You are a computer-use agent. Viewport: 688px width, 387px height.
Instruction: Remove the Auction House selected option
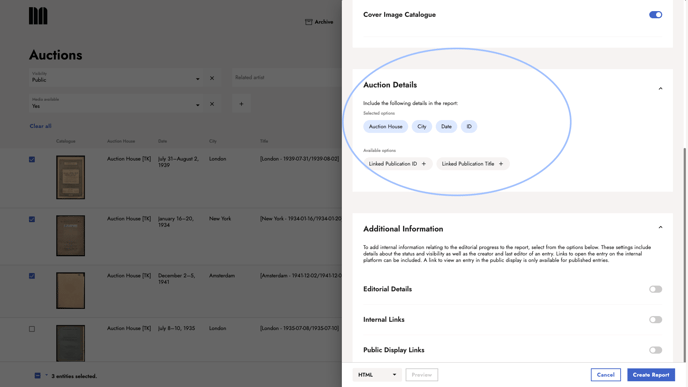pyautogui.click(x=386, y=126)
